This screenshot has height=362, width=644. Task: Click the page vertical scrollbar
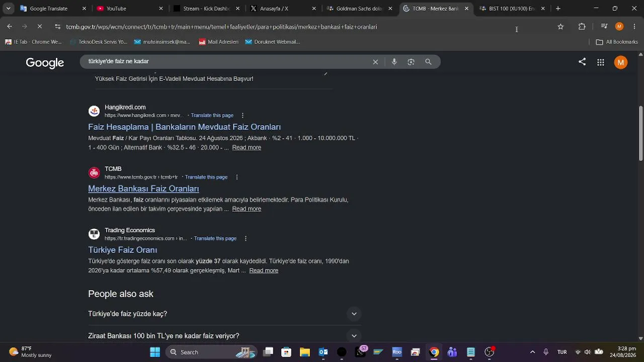[640, 134]
